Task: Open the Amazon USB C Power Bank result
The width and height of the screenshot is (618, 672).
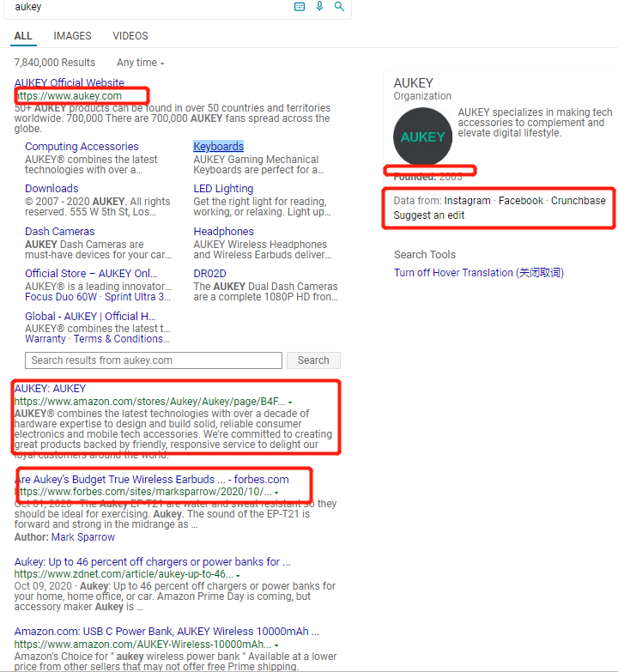Action: coord(167,632)
